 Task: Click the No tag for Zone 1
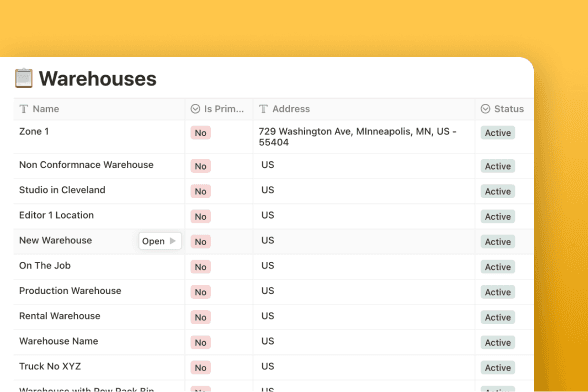201,133
